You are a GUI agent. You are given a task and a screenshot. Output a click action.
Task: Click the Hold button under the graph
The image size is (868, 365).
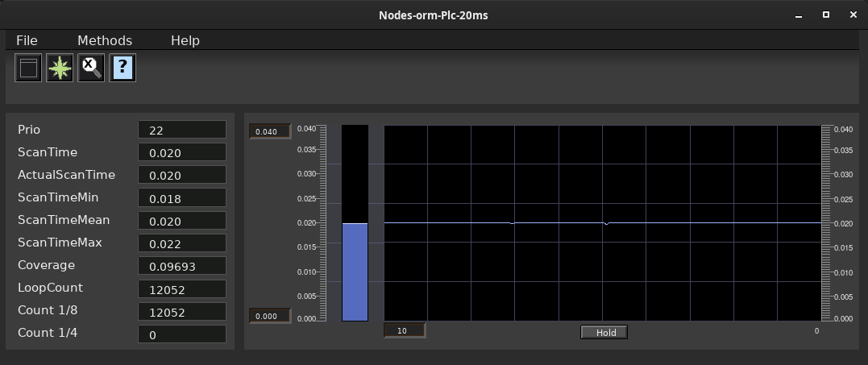click(x=604, y=333)
